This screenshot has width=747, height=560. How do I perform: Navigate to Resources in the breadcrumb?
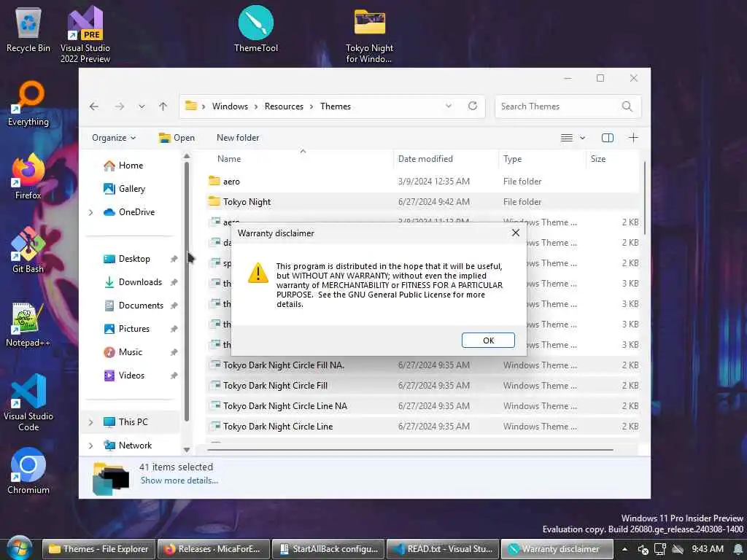coord(284,106)
